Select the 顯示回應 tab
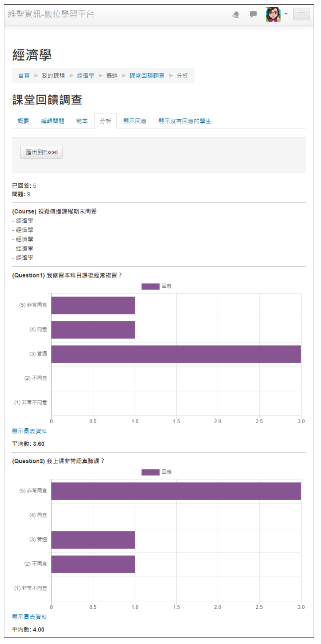 tap(135, 121)
